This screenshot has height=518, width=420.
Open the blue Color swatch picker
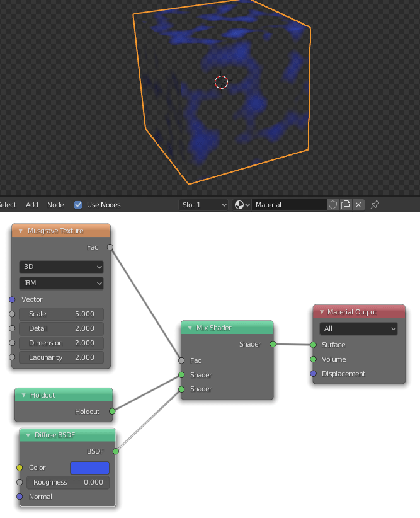pos(89,468)
